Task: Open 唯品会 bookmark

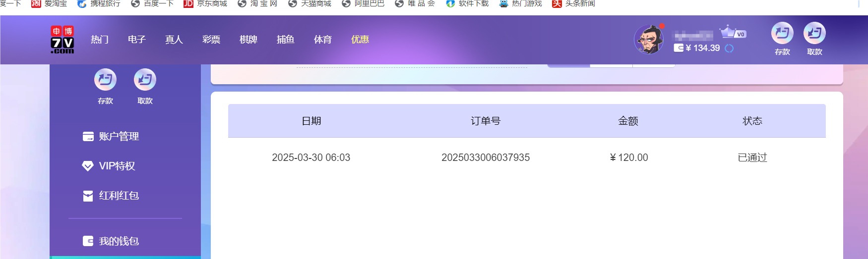Action: tap(415, 3)
